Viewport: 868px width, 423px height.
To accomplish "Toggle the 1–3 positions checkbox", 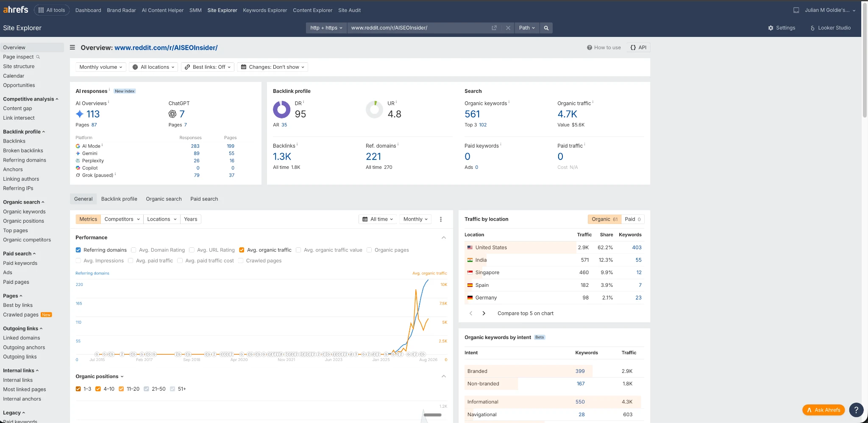I will coord(78,389).
